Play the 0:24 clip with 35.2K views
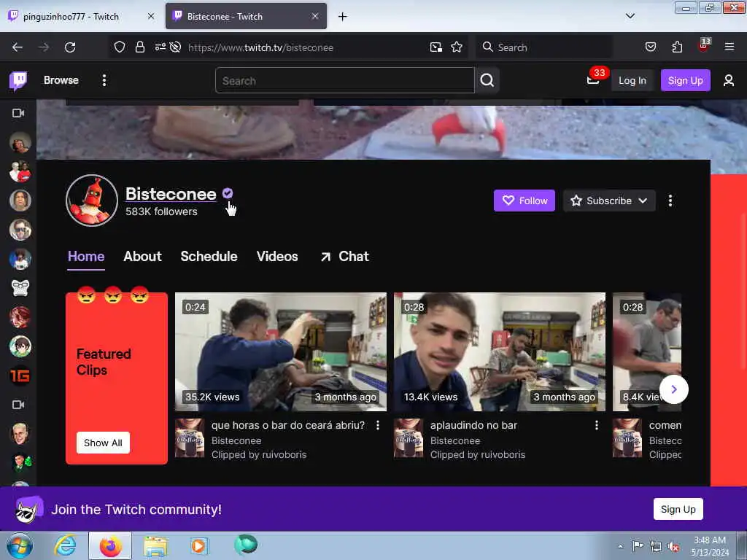The width and height of the screenshot is (747, 560). click(x=281, y=352)
